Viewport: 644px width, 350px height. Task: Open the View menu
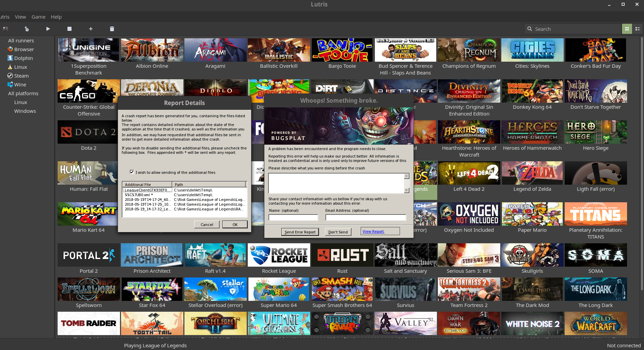[20, 17]
